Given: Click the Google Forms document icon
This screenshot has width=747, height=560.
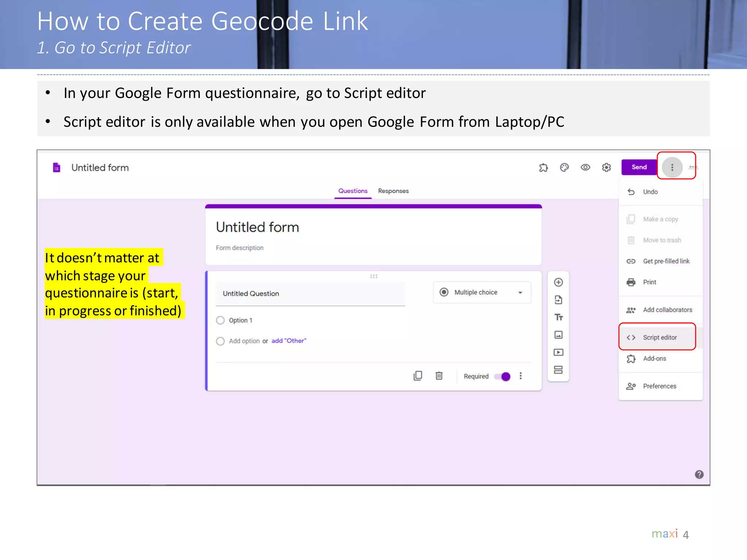Looking at the screenshot, I should (x=57, y=167).
